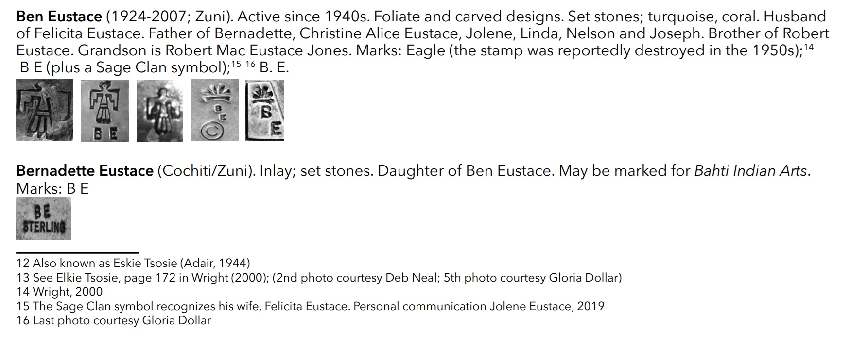Click footnote 12 about Eskie Tsosie
This screenshot has height=349, width=868.
click(133, 263)
